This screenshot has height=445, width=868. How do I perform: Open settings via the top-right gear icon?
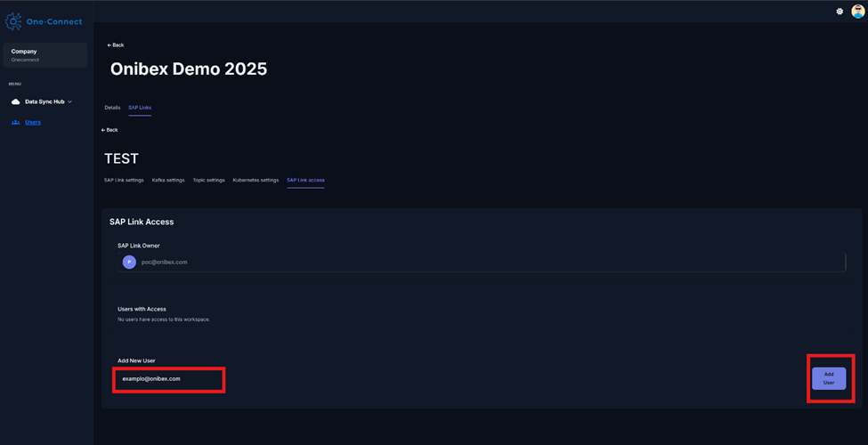click(840, 12)
